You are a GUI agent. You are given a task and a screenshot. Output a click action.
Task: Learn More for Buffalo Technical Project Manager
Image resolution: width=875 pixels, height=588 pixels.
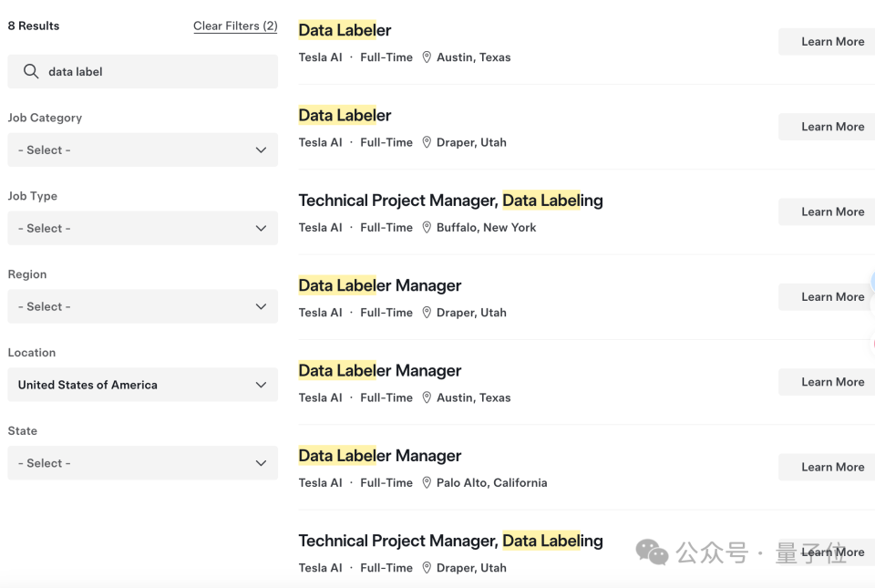tap(827, 212)
